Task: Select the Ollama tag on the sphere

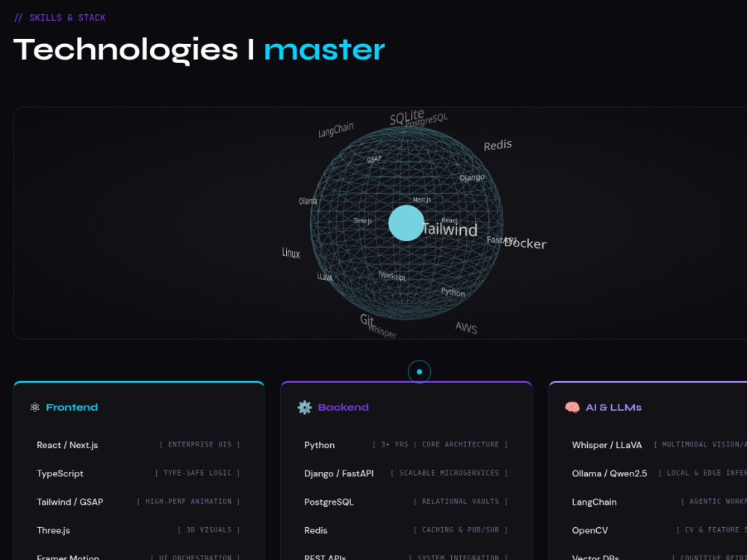Action: (308, 201)
